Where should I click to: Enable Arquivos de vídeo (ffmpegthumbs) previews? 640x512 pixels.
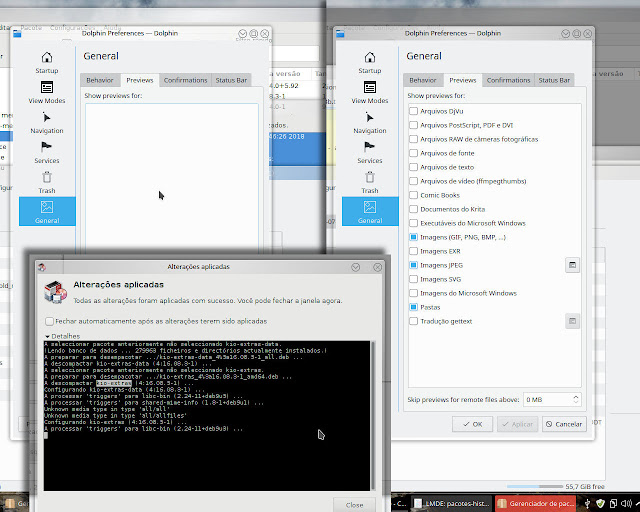[413, 181]
